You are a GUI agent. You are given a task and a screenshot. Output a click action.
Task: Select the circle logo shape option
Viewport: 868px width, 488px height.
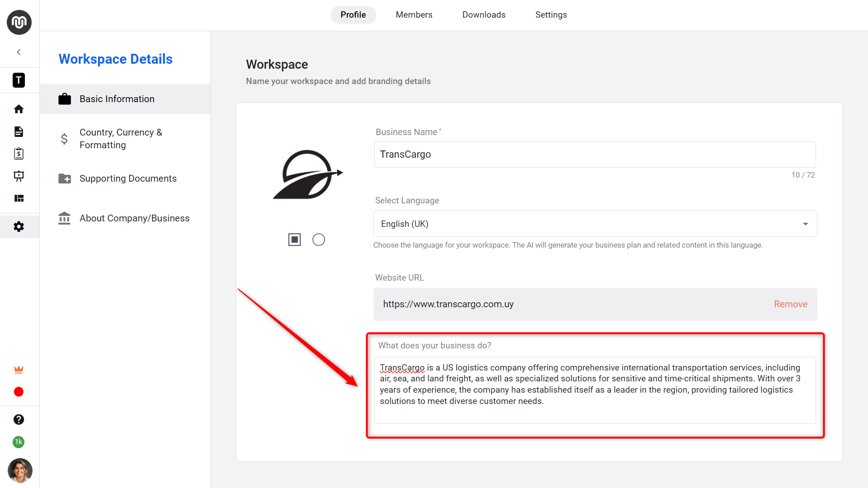point(319,239)
